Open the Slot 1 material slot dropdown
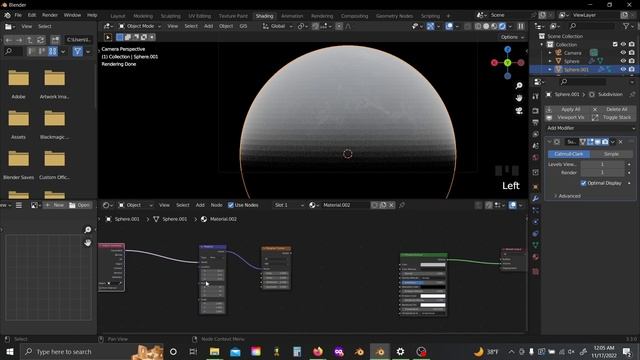The image size is (640, 360). pyautogui.click(x=289, y=205)
